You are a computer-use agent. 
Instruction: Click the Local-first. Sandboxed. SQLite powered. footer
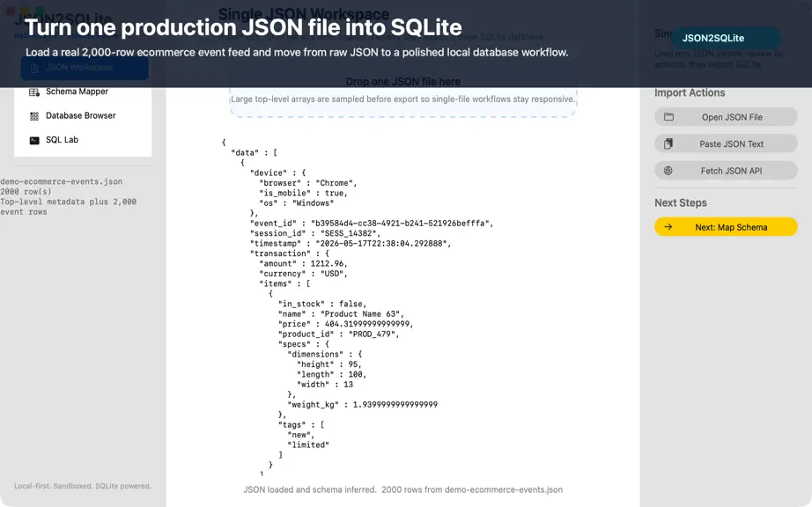[83, 486]
